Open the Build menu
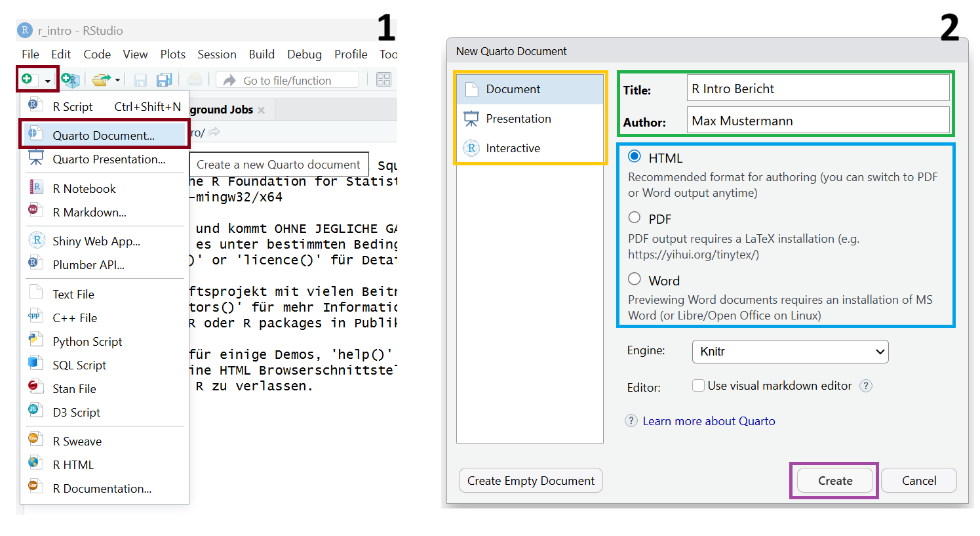The height and width of the screenshot is (536, 980). (x=262, y=54)
